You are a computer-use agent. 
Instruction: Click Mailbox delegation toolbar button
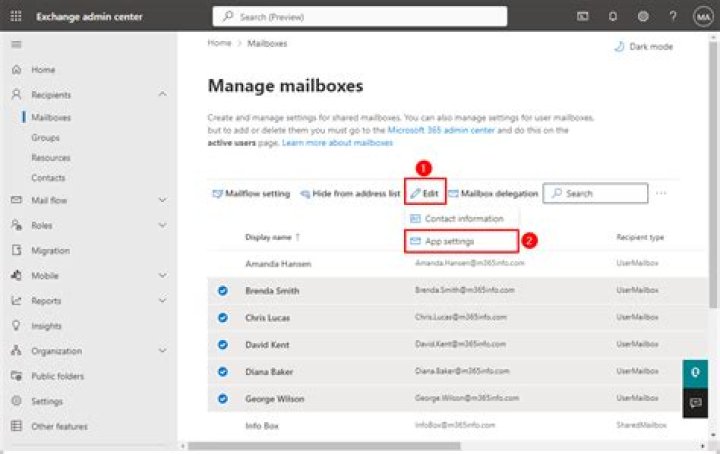493,194
